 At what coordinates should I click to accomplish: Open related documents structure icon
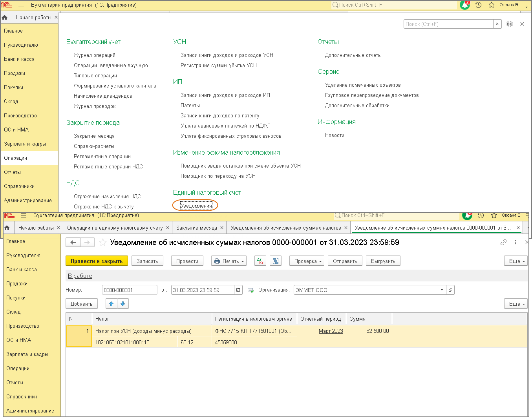coord(276,261)
